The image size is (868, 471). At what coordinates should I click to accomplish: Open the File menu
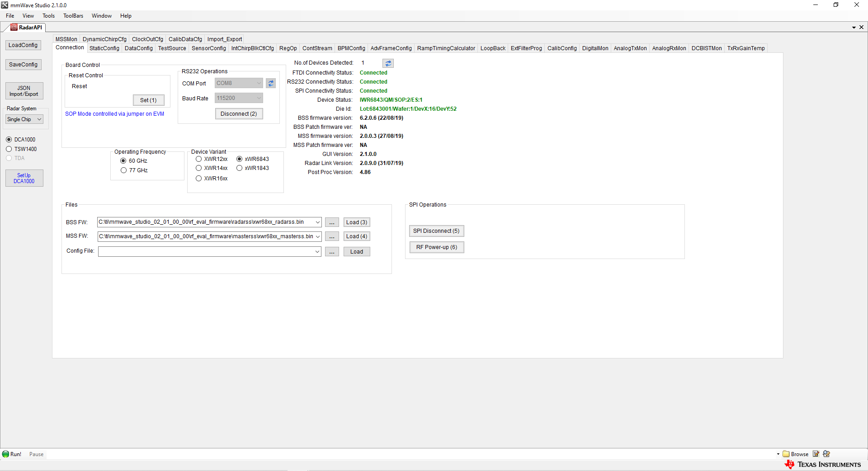(x=10, y=16)
